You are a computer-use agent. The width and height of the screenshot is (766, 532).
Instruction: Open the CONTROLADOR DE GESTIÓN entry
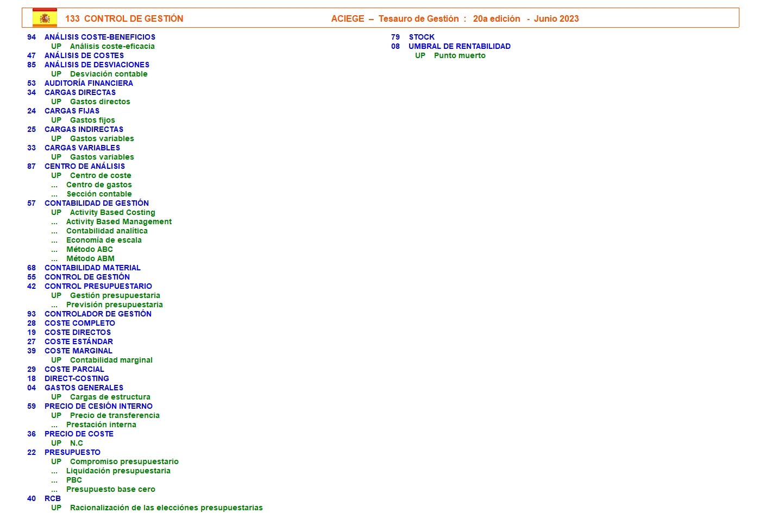(98, 314)
